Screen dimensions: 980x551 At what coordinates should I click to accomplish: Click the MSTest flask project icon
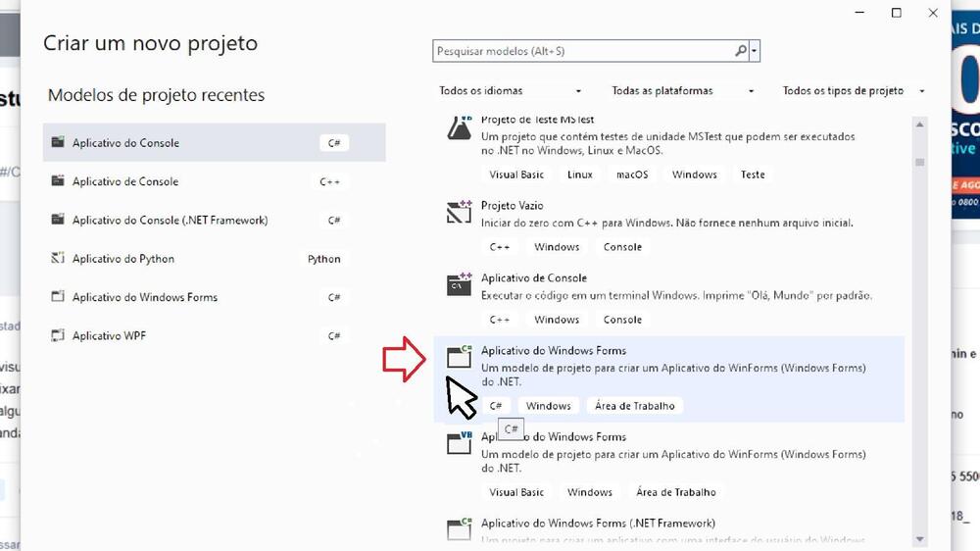tap(460, 127)
